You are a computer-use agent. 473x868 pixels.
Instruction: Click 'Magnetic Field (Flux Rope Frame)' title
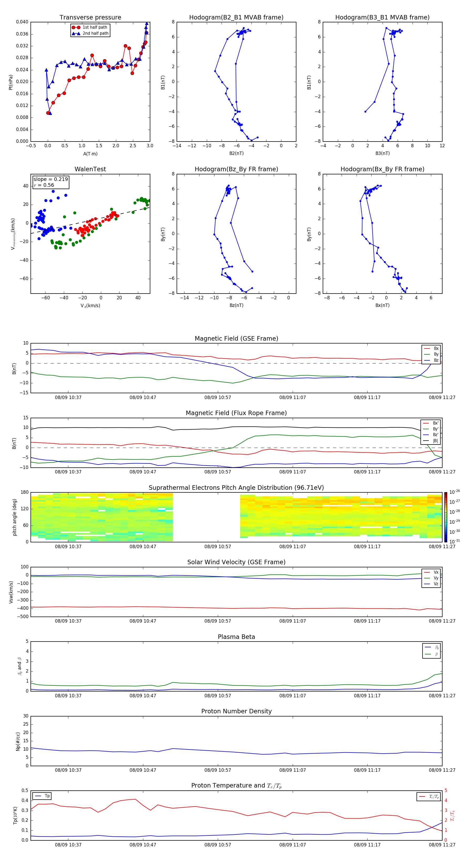(236, 413)
